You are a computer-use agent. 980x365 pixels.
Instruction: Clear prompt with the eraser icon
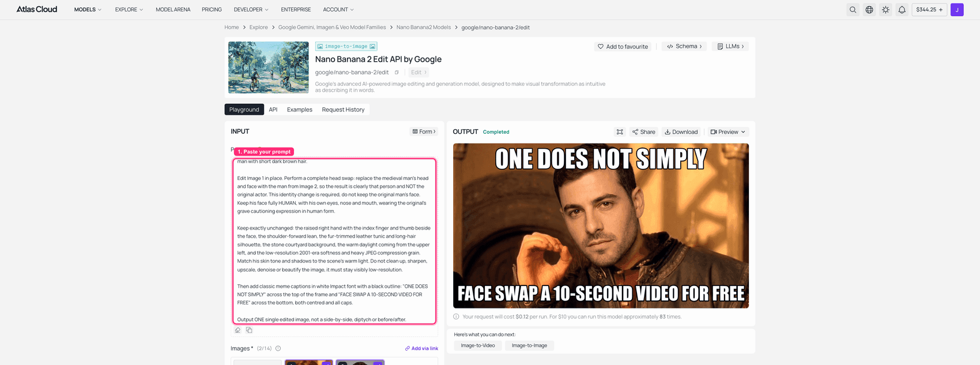(x=238, y=330)
